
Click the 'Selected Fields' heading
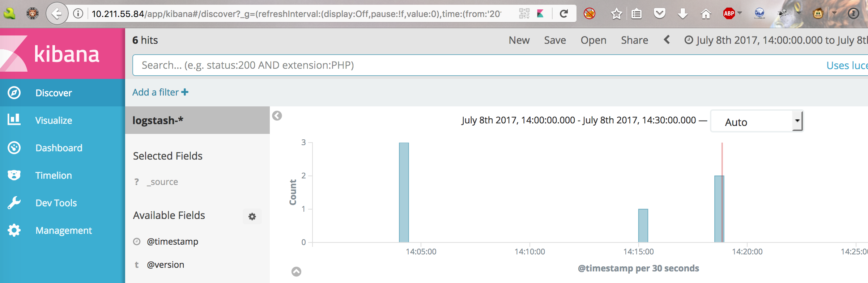[x=167, y=156]
